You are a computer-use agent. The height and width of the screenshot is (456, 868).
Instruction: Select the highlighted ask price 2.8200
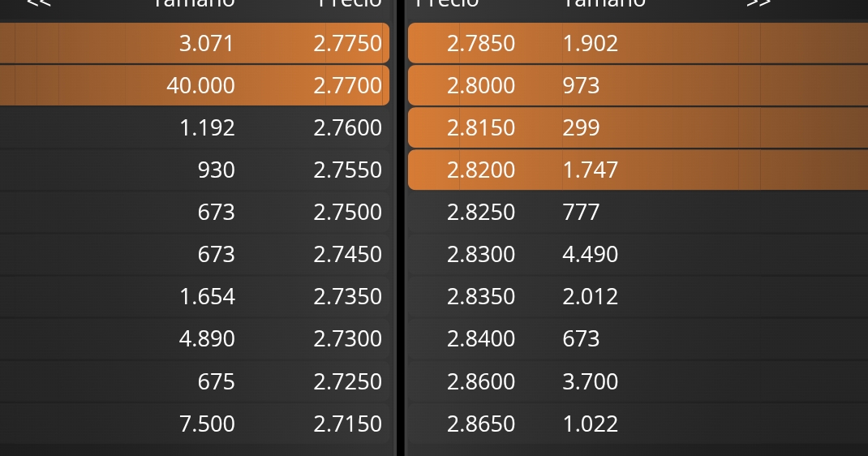pos(481,170)
